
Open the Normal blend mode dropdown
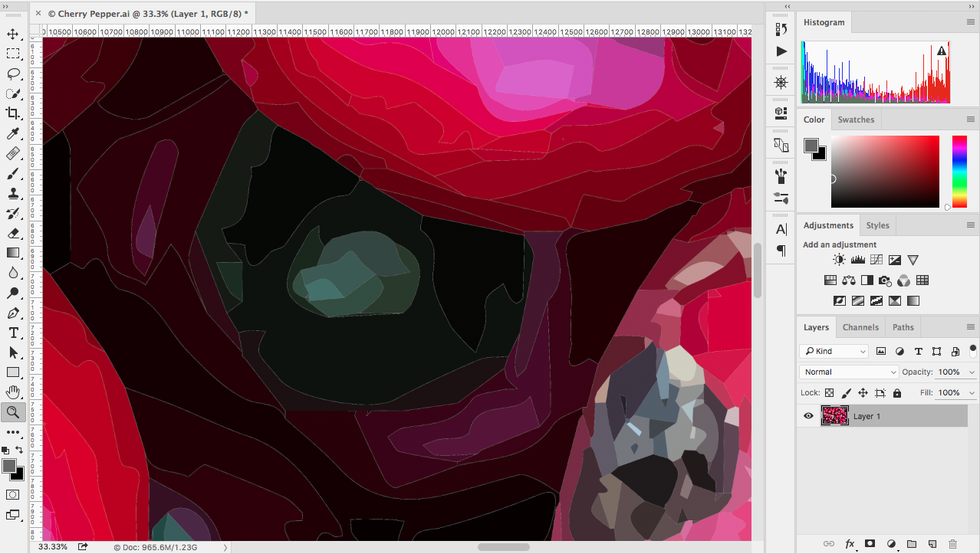[848, 372]
